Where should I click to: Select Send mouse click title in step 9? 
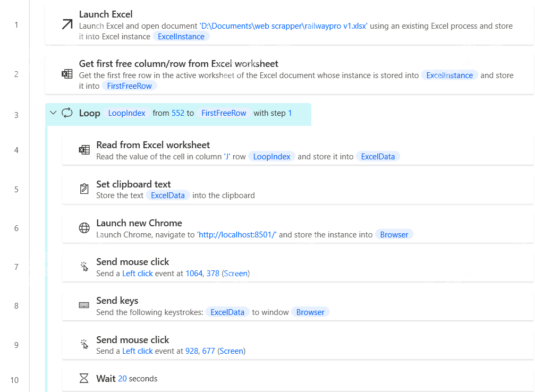pyautogui.click(x=133, y=340)
